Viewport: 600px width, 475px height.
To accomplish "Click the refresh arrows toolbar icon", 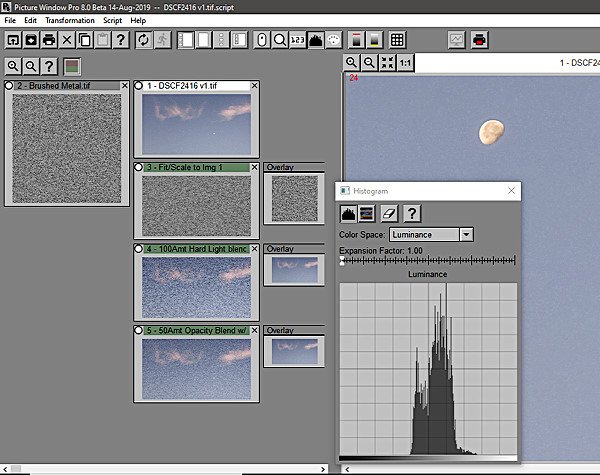I will pyautogui.click(x=145, y=40).
